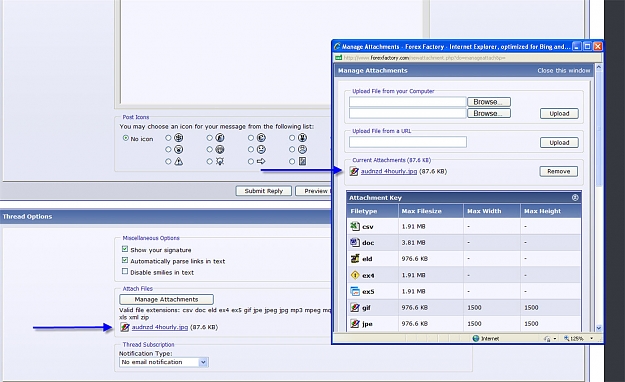The image size is (625, 382).
Task: Click the neutral smiley face post icon image
Action: click(x=261, y=149)
